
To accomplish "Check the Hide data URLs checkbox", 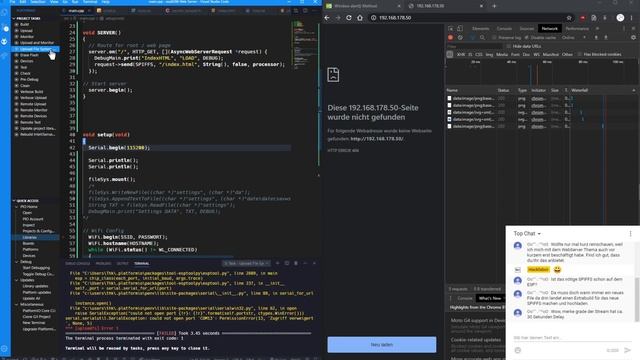I will coord(509,47).
